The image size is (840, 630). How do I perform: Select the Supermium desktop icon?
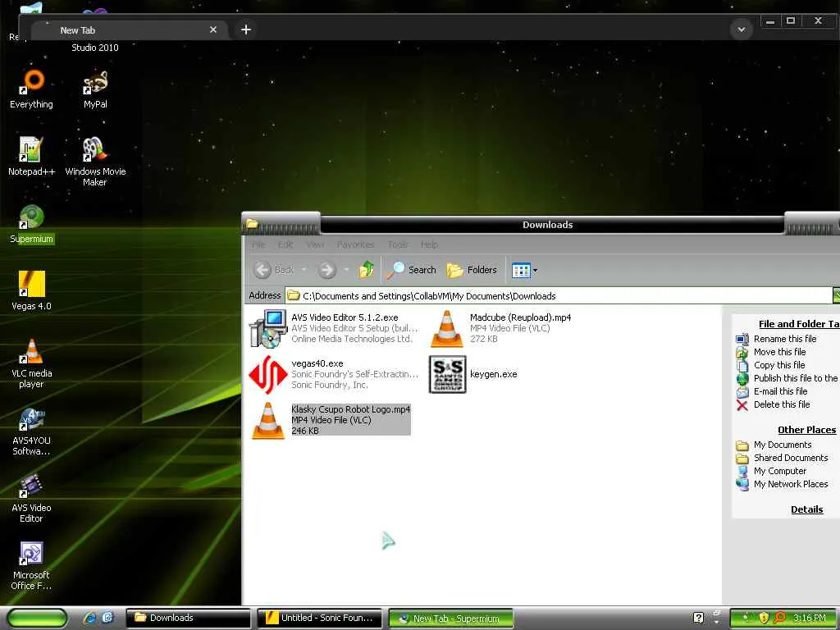coord(32,223)
